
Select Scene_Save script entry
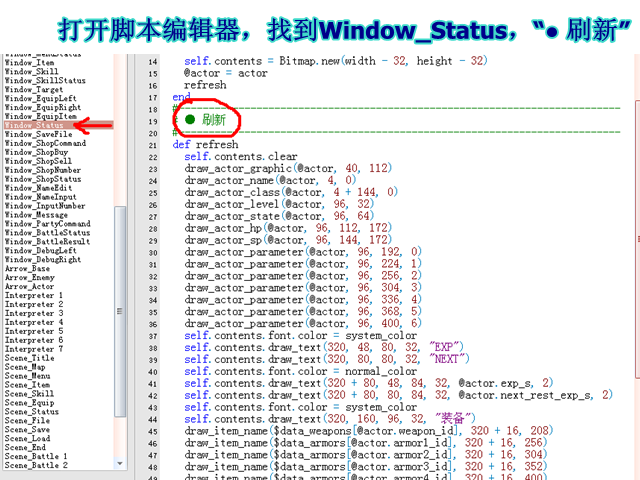[27, 430]
